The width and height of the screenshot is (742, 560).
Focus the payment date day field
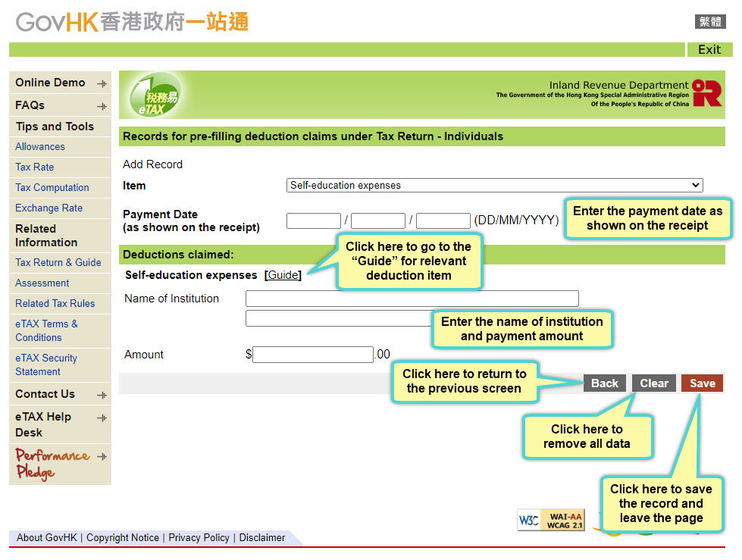(x=314, y=221)
